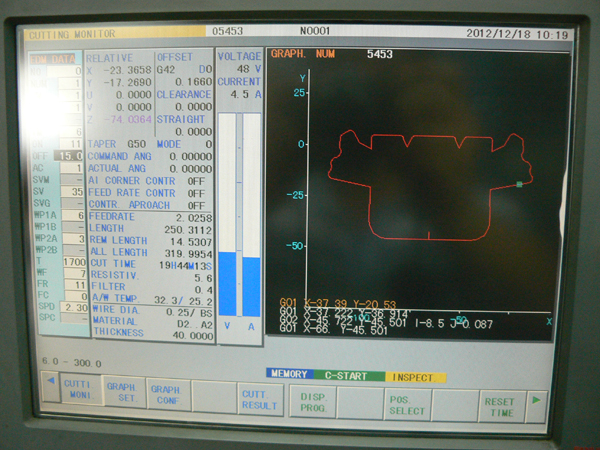Select the SPD value 2.30 field
The image size is (600, 450).
coord(74,308)
